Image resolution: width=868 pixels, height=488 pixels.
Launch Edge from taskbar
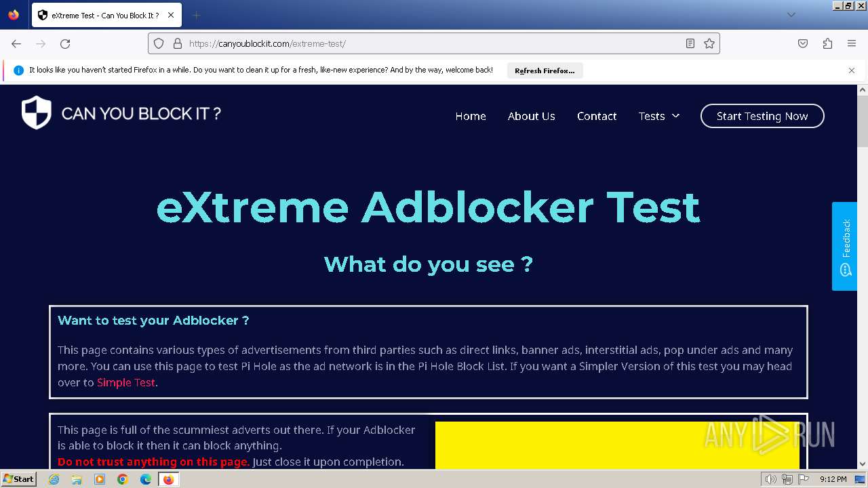pos(146,479)
